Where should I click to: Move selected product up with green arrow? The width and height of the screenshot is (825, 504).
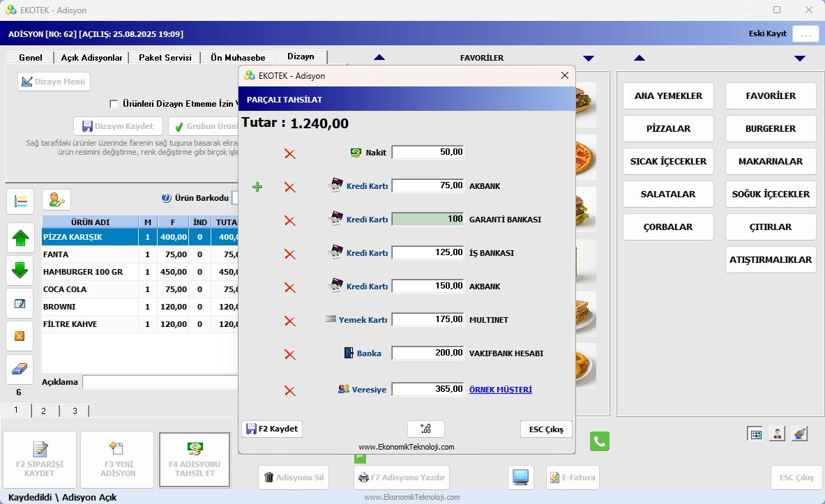tap(20, 238)
